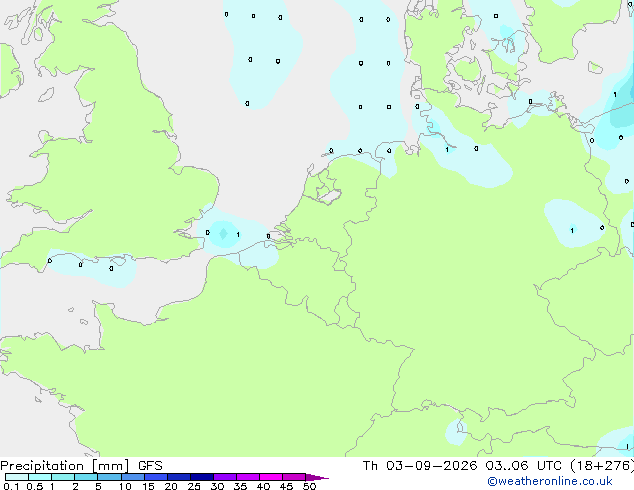Image resolution: width=634 pixels, height=490 pixels.
Task: Click the 45–50 mm legend color swatch
Action: coord(294,477)
